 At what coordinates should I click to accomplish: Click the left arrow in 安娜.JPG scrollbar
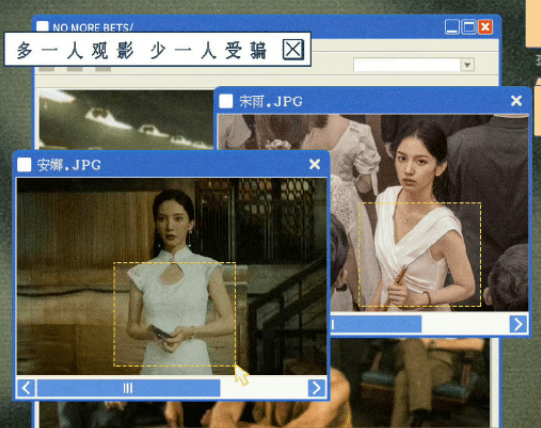click(26, 388)
